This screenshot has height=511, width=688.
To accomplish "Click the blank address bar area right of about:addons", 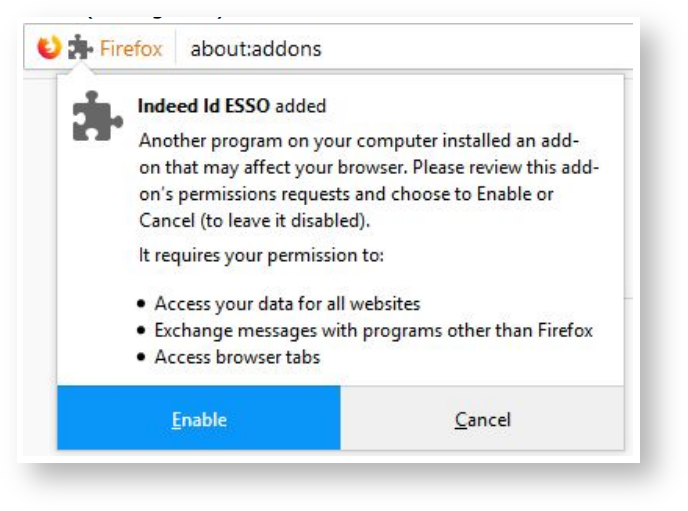I will (x=480, y=48).
